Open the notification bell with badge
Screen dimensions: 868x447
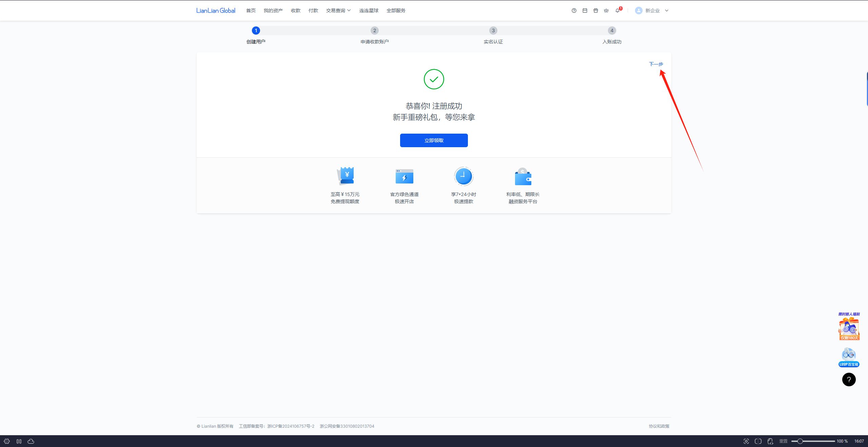(618, 10)
